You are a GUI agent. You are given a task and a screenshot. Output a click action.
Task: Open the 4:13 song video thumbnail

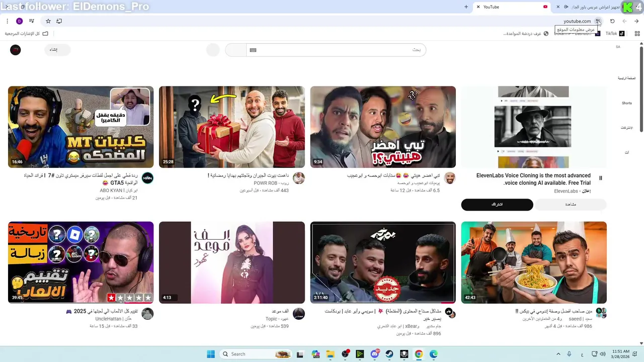coord(232,262)
